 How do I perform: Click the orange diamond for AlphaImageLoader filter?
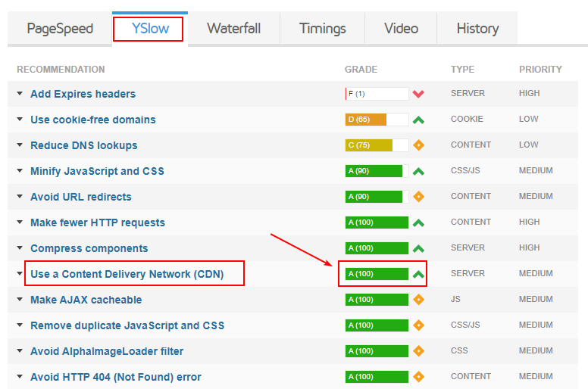point(418,351)
